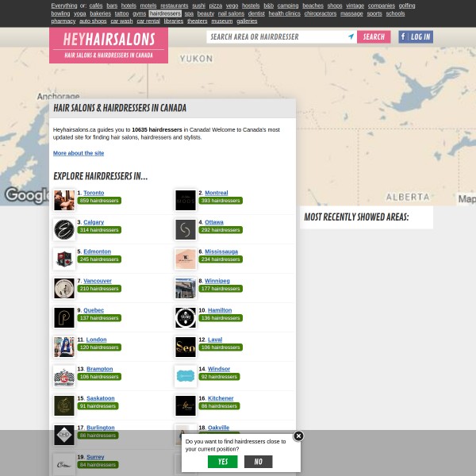Click the pink Search button

374,36
